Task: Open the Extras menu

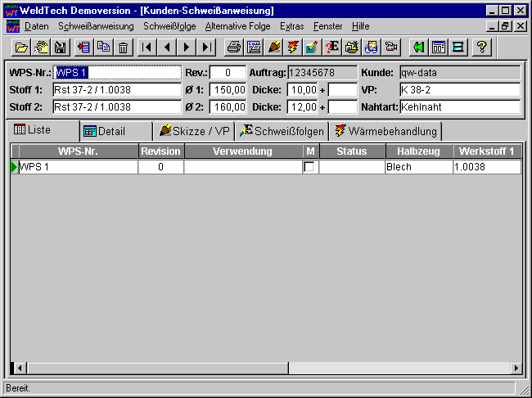Action: click(291, 26)
